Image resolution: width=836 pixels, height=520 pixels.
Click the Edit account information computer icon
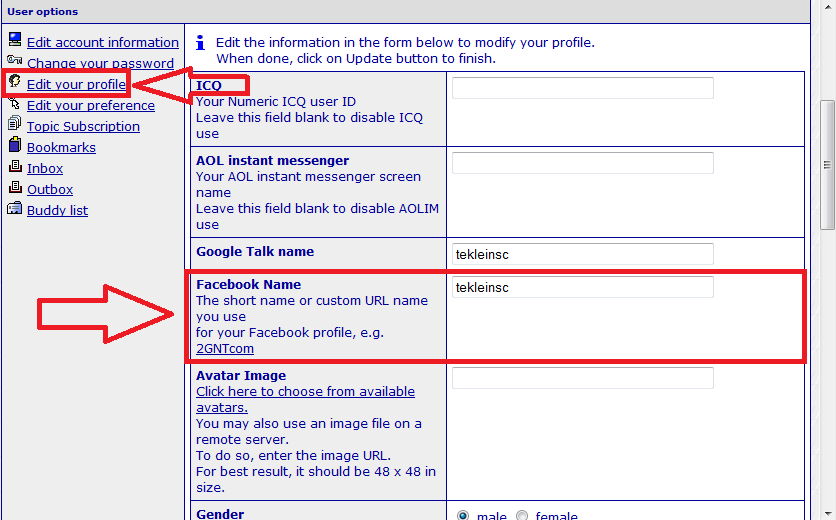15,39
